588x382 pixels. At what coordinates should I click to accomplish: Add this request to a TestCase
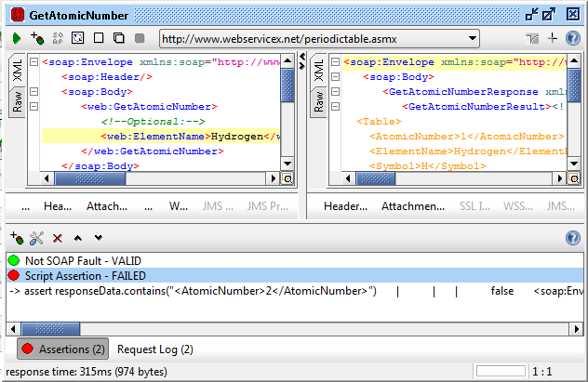click(x=37, y=38)
